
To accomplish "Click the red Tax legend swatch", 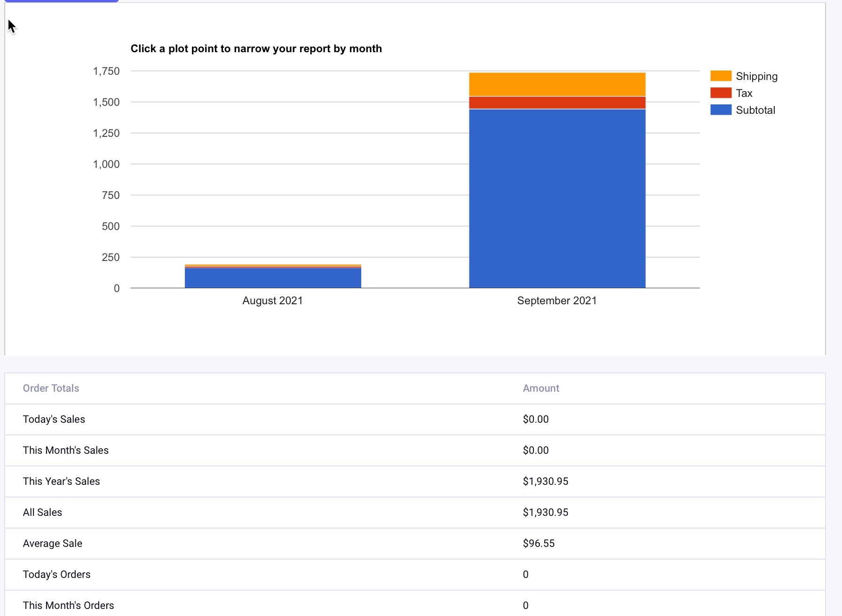I will pyautogui.click(x=721, y=93).
